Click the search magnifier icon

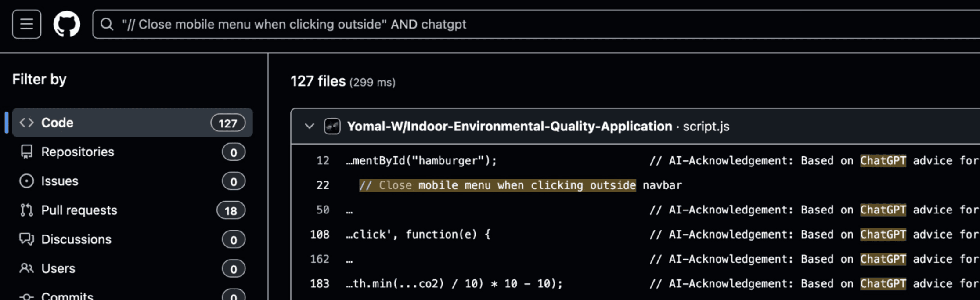click(x=107, y=24)
